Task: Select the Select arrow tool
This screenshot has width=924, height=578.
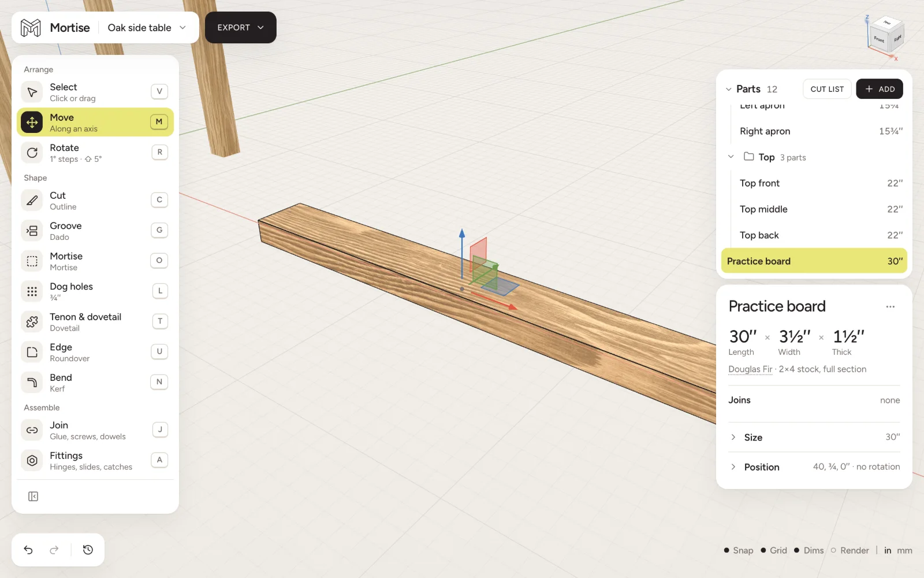Action: (95, 92)
